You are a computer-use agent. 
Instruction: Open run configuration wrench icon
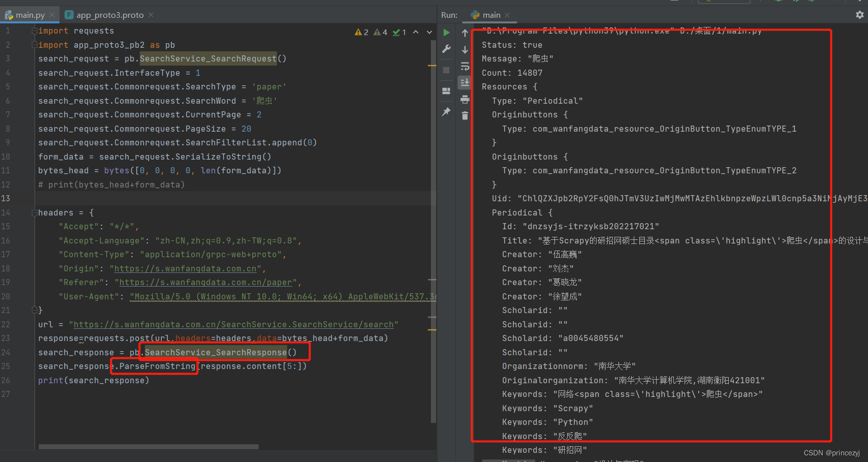[446, 49]
